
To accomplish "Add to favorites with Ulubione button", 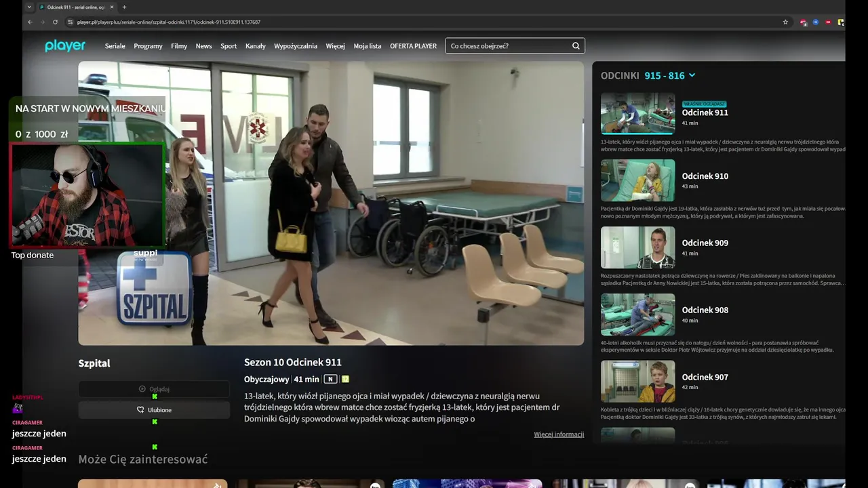I will [154, 410].
